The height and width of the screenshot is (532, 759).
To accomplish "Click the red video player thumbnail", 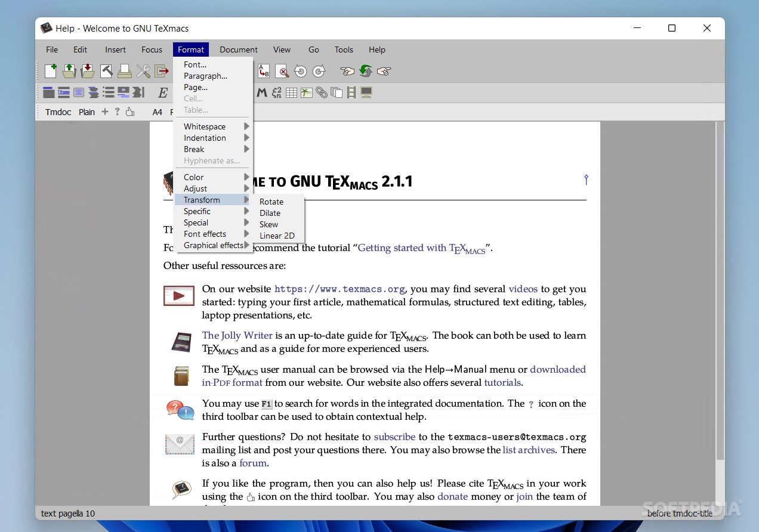I will point(179,295).
